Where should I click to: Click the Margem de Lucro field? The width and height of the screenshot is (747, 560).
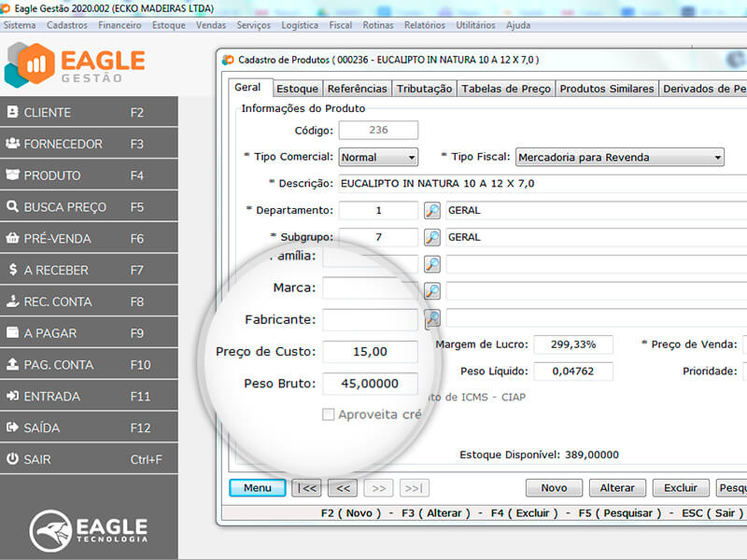click(573, 344)
